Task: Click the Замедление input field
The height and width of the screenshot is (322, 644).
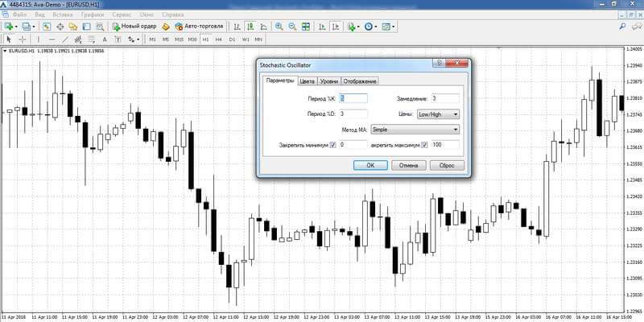Action: [445, 98]
